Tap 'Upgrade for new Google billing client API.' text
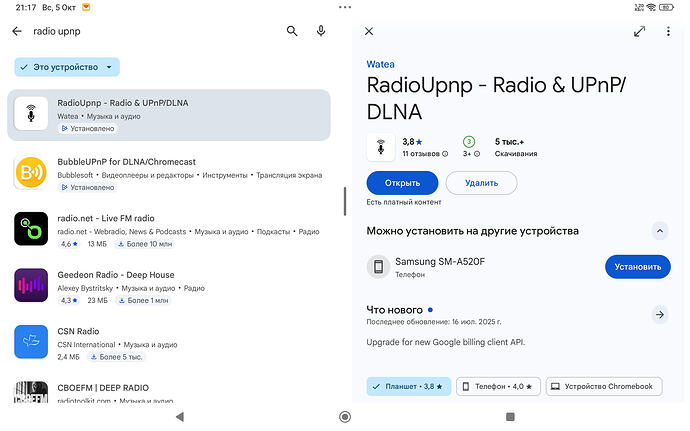 tap(446, 342)
